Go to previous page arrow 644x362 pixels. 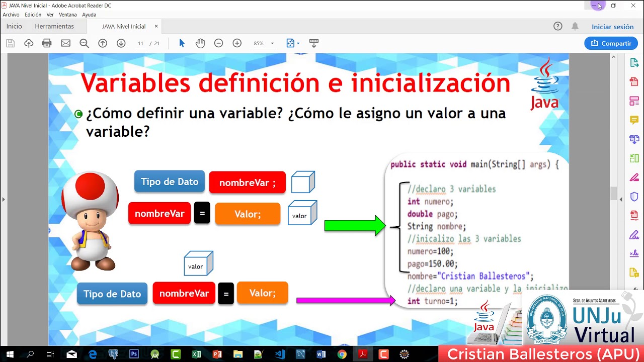click(x=103, y=43)
